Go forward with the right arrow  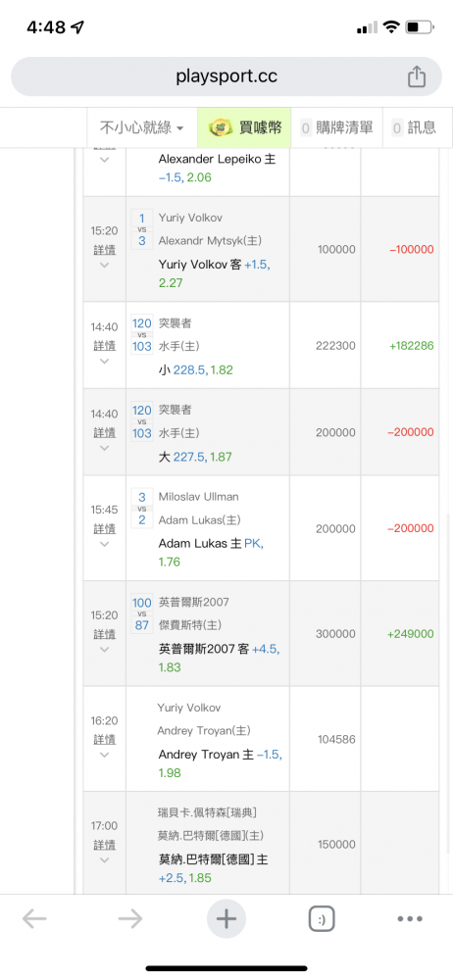(x=130, y=918)
